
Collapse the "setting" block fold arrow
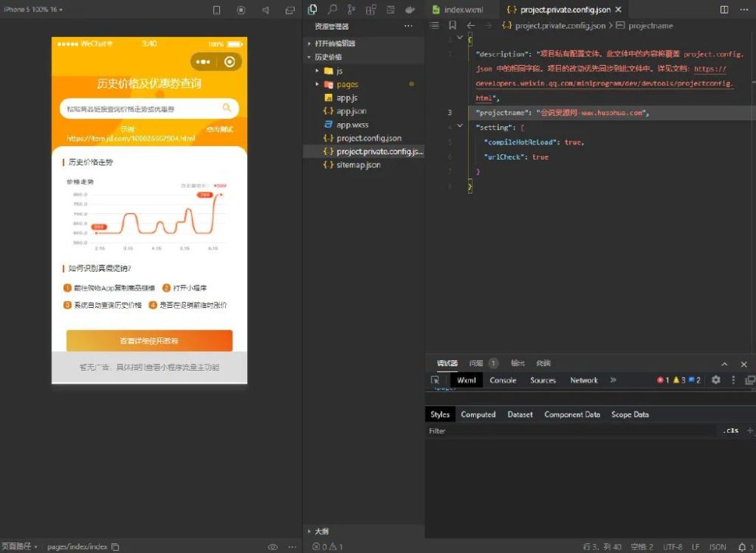pos(460,126)
